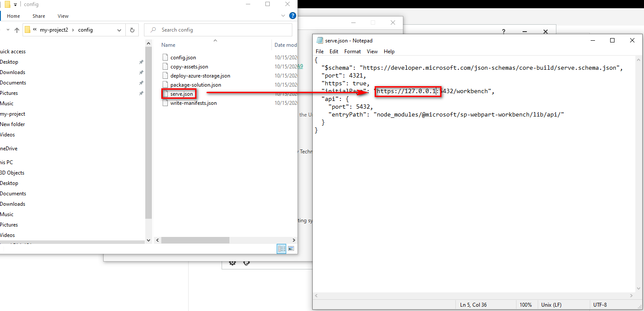Expand the Explorer ribbon with the chevron
Image resolution: width=644 pixels, height=311 pixels.
click(283, 16)
